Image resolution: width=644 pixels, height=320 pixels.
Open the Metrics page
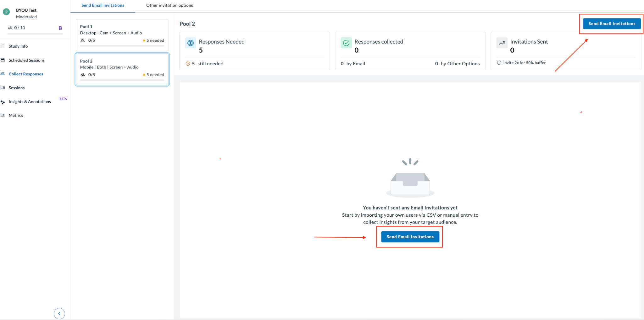[16, 115]
